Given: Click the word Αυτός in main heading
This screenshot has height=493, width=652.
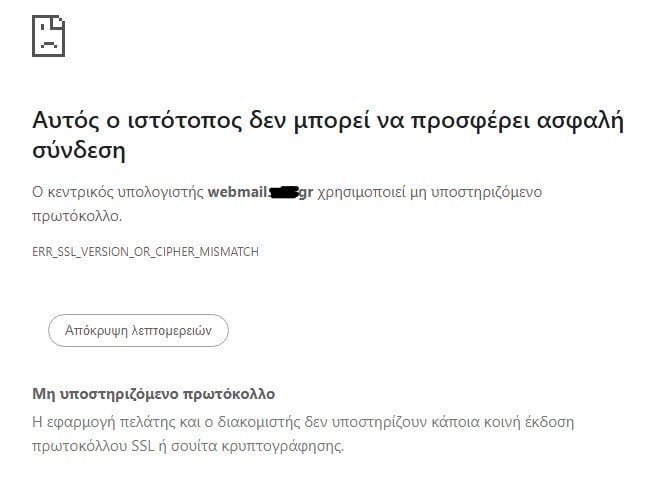Looking at the screenshot, I should tap(67, 120).
